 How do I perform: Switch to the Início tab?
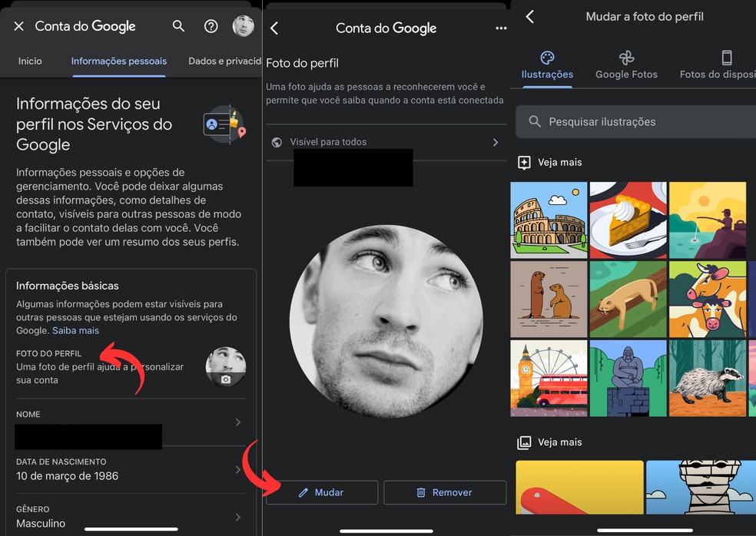[30, 61]
